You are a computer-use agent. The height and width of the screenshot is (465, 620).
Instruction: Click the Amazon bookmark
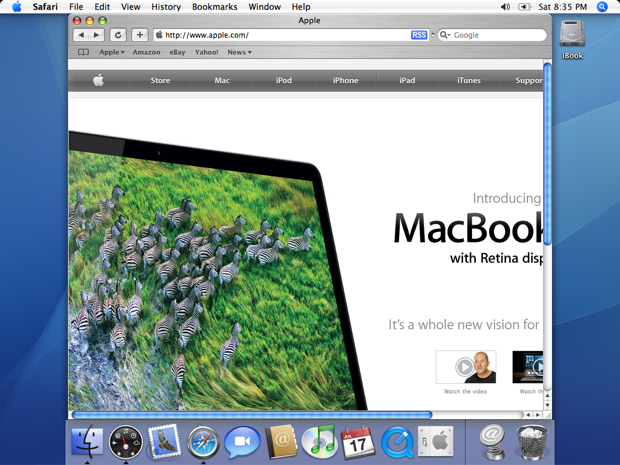point(146,52)
